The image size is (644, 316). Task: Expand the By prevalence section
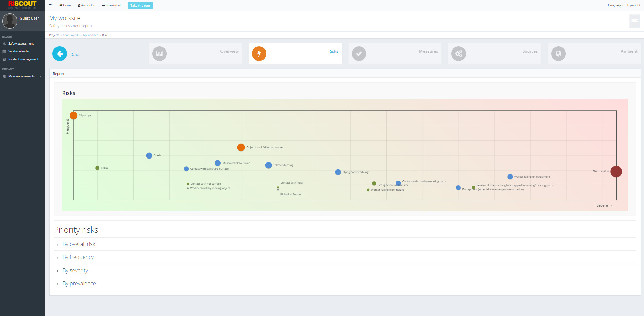(x=79, y=284)
